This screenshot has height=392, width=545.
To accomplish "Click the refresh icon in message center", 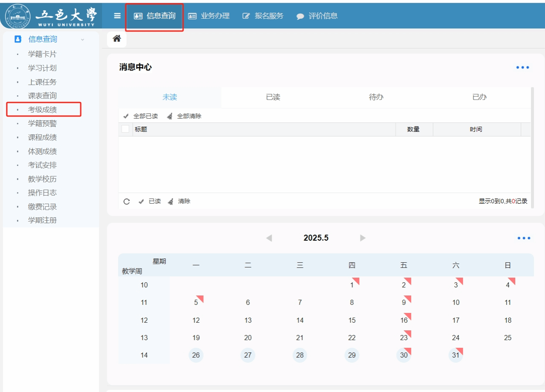I will (126, 202).
